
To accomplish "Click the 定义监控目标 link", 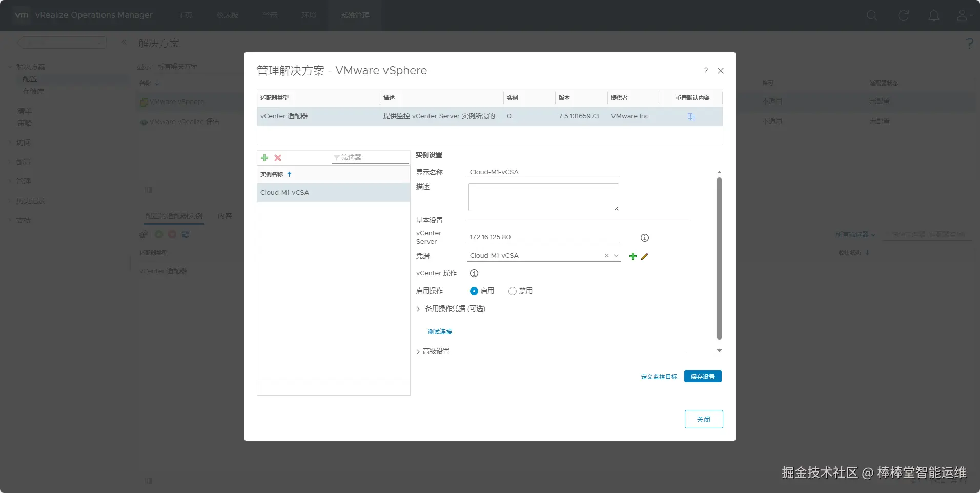I will (659, 377).
